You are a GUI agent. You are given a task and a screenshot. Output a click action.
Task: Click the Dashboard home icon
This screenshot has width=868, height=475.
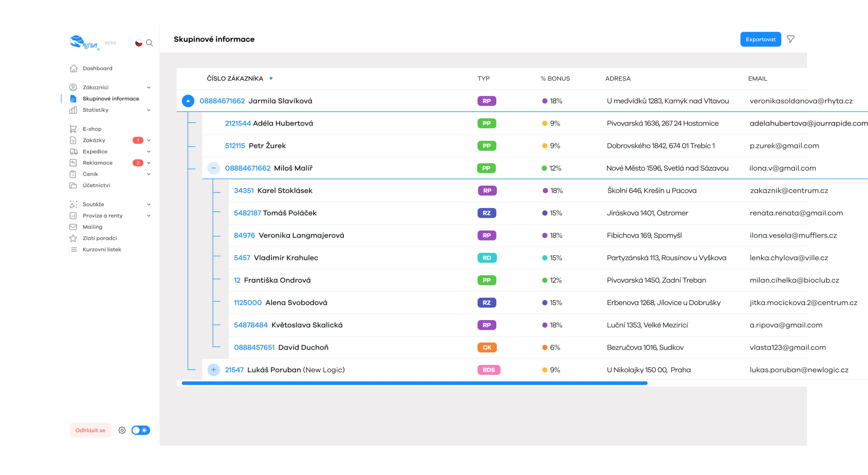73,68
